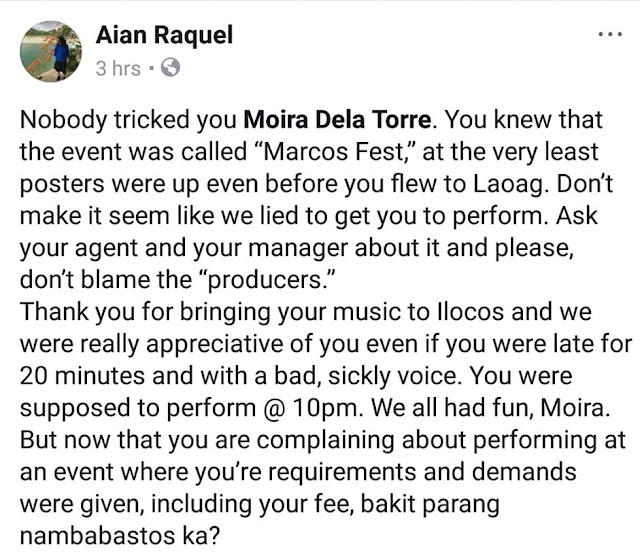
Task: Click the globe public privacy icon
Action: coord(170,69)
